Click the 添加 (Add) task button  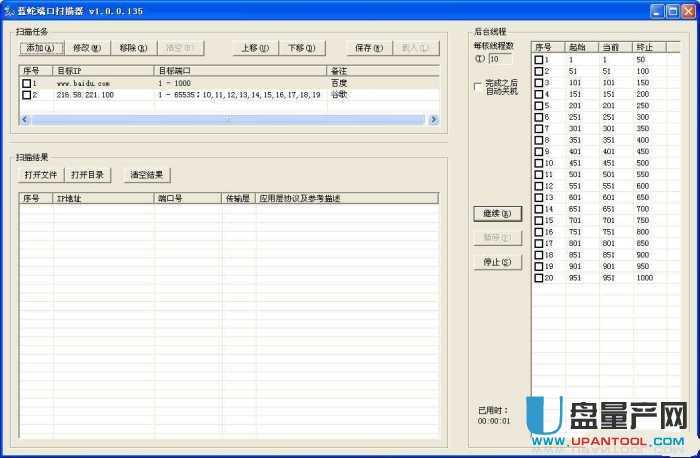pyautogui.click(x=40, y=48)
